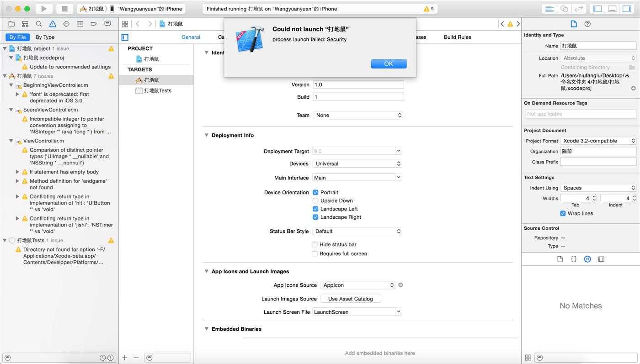Show the version editor

coord(578,9)
